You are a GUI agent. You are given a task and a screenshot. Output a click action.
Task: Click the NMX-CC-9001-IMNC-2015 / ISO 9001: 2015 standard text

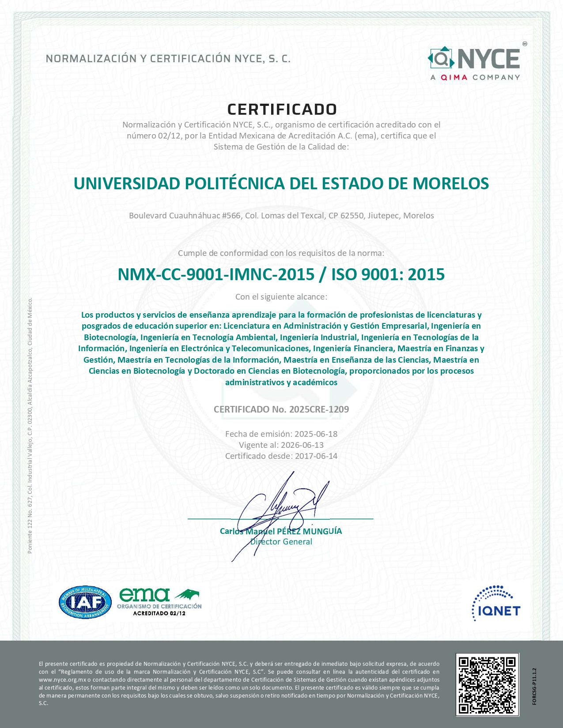[x=281, y=274]
